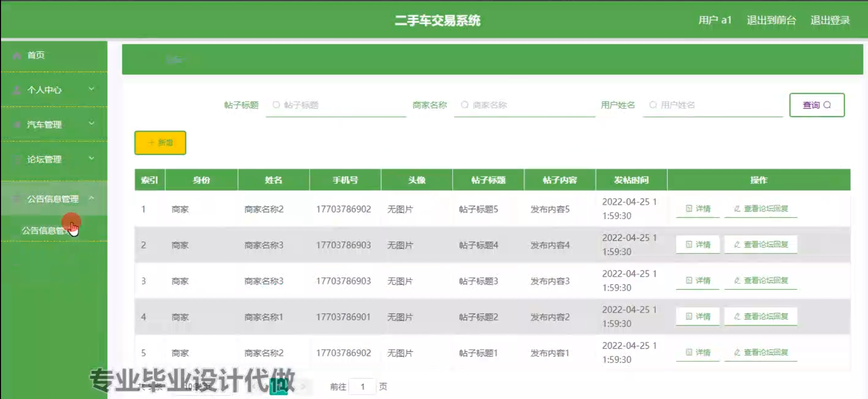This screenshot has width=868, height=399.
Task: Click the person icon beside 个人中心
Action: pyautogui.click(x=17, y=90)
